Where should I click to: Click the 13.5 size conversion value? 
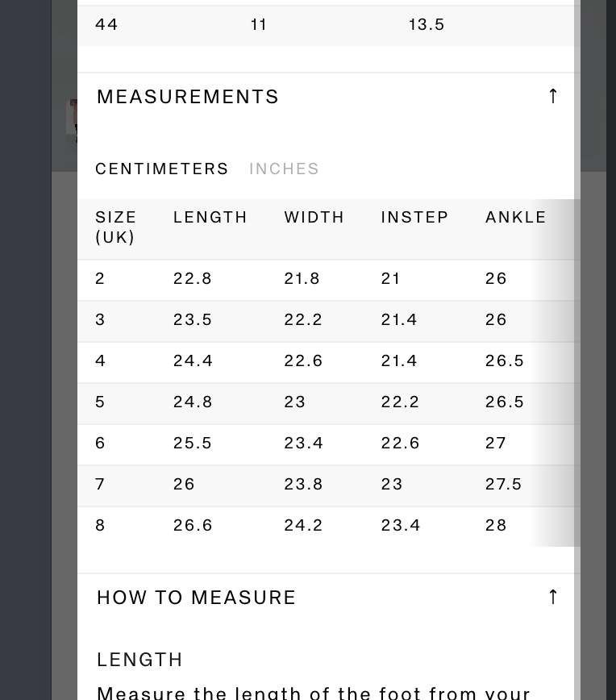tap(427, 24)
